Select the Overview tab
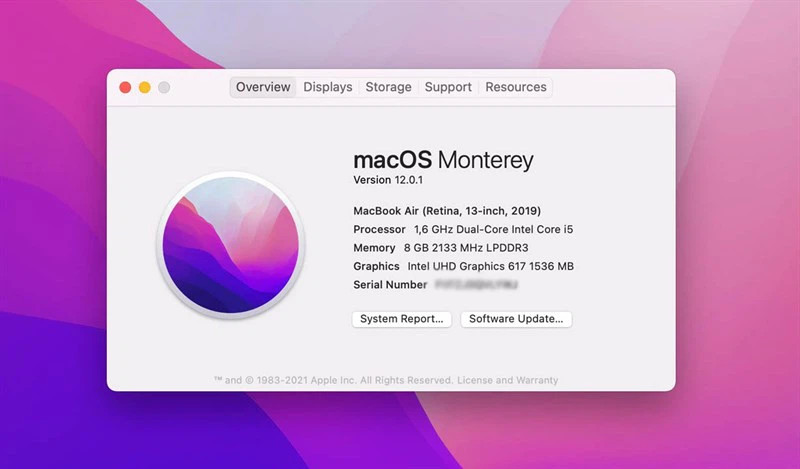The image size is (800, 469). tap(263, 87)
